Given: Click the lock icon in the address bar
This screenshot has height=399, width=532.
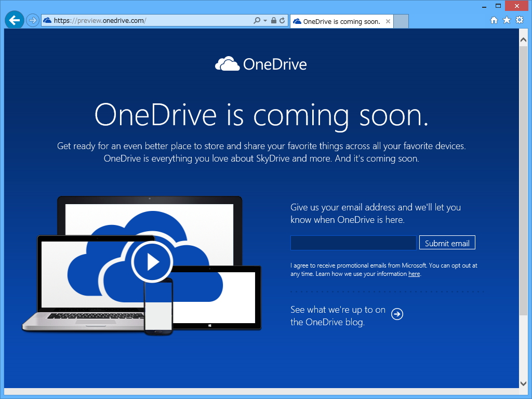Looking at the screenshot, I should click(x=273, y=21).
